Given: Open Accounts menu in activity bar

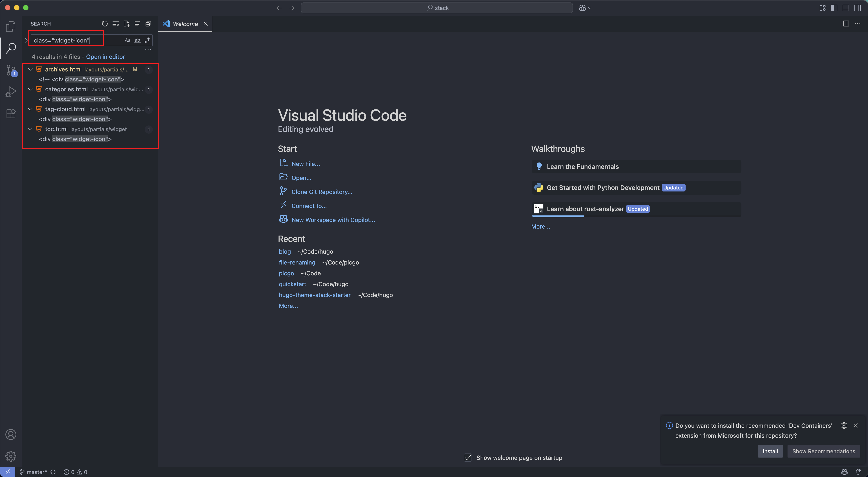Looking at the screenshot, I should (x=11, y=434).
